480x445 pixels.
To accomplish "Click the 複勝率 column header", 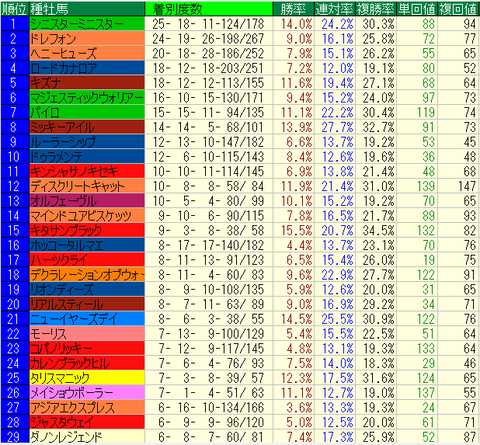I will [375, 9].
